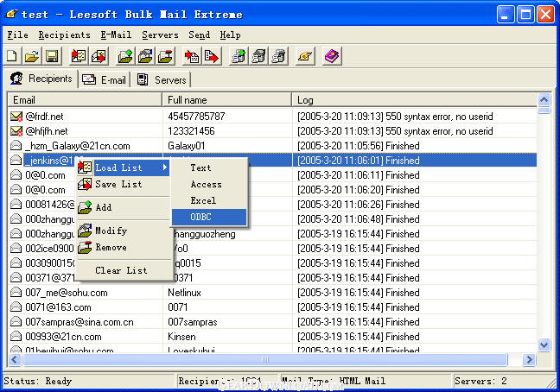This screenshot has height=392, width=560.
Task: Open the E-Mail menu
Action: coord(116,35)
